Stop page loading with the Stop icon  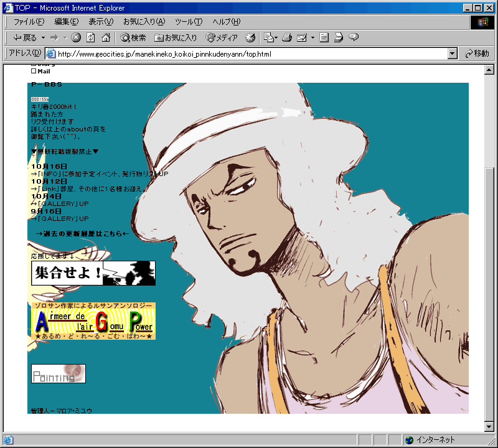[x=76, y=37]
